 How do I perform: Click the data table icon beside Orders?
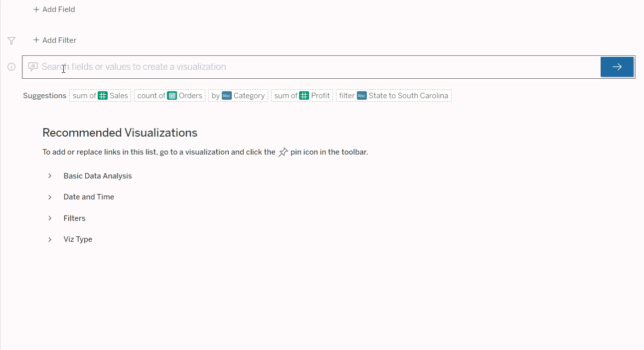point(172,95)
